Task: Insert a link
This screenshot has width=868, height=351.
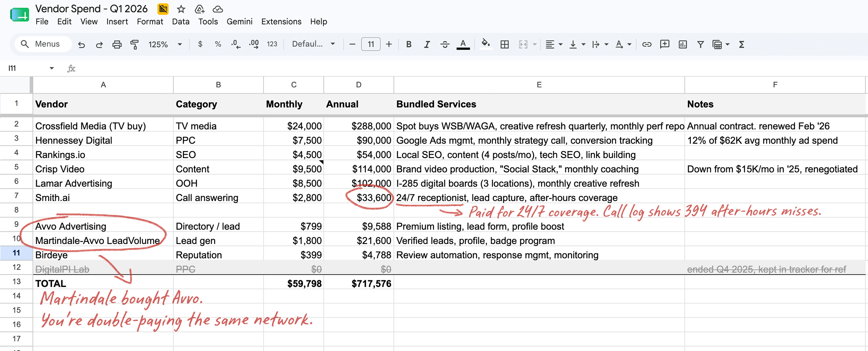Action: pyautogui.click(x=647, y=44)
